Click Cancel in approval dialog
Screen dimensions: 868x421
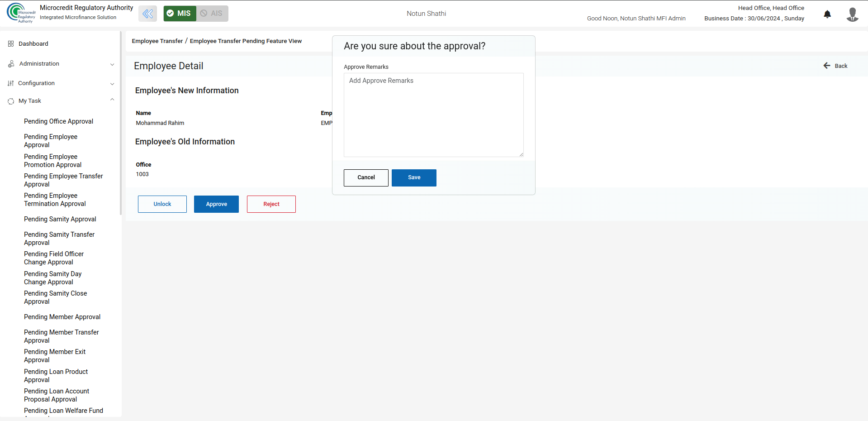[366, 178]
